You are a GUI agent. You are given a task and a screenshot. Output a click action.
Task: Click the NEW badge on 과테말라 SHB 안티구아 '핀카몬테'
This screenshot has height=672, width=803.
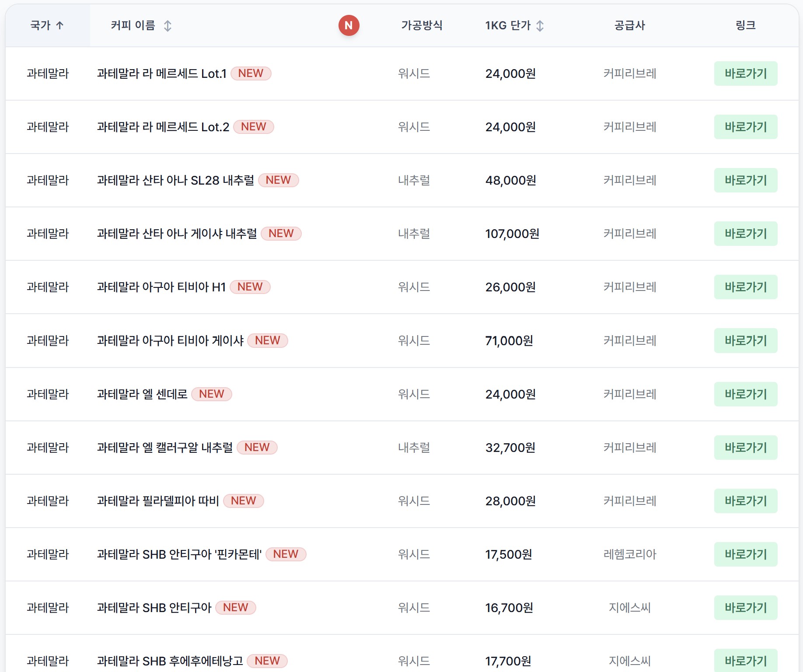click(286, 554)
